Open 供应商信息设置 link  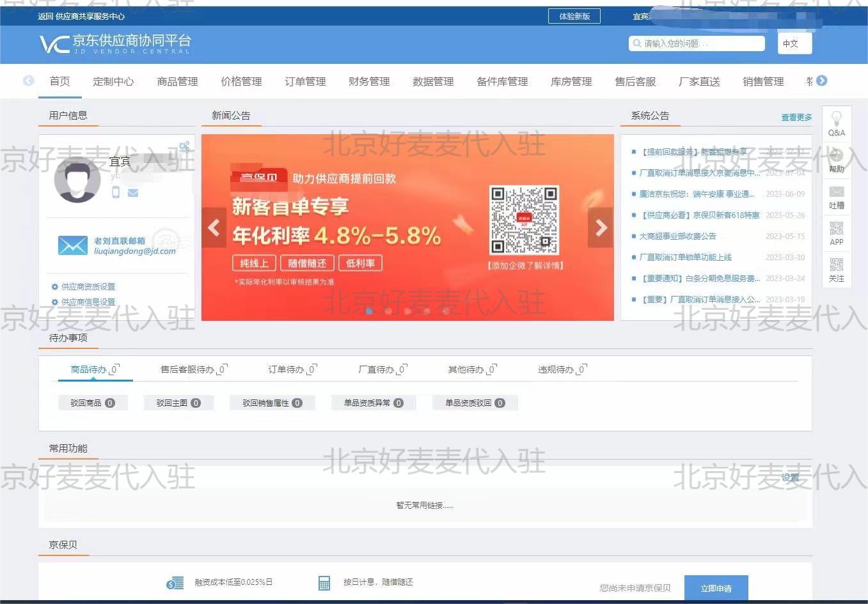(x=88, y=302)
